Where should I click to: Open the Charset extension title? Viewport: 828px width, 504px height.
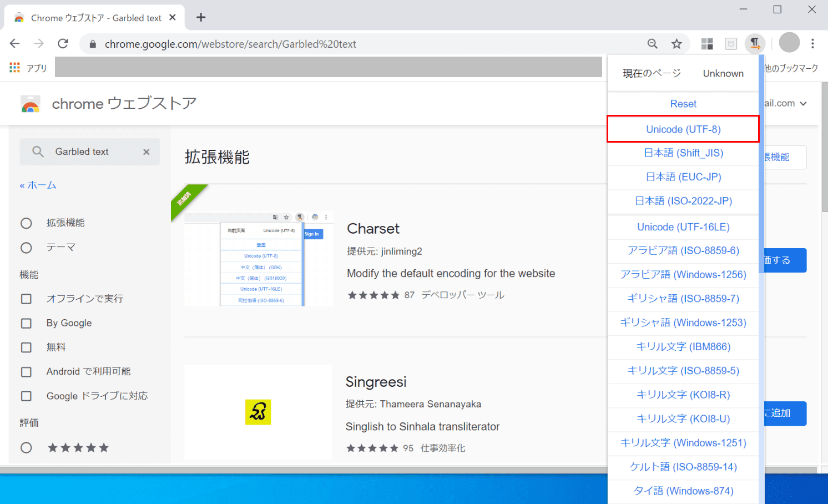point(373,229)
